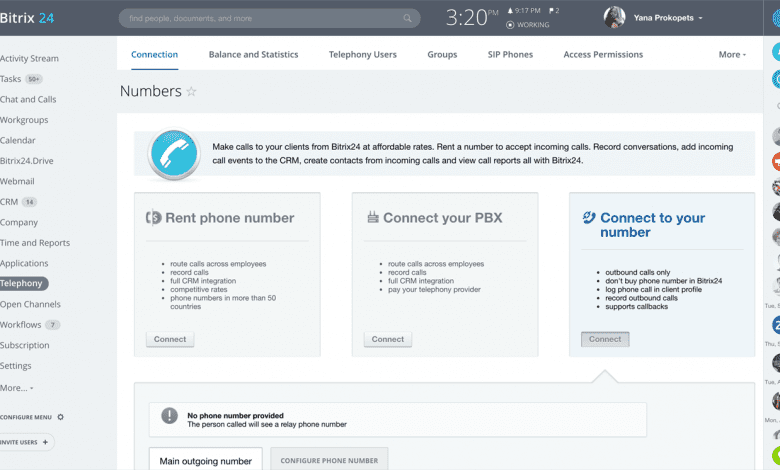Open the SIP Phones tab
780x470 pixels.
[510, 55]
